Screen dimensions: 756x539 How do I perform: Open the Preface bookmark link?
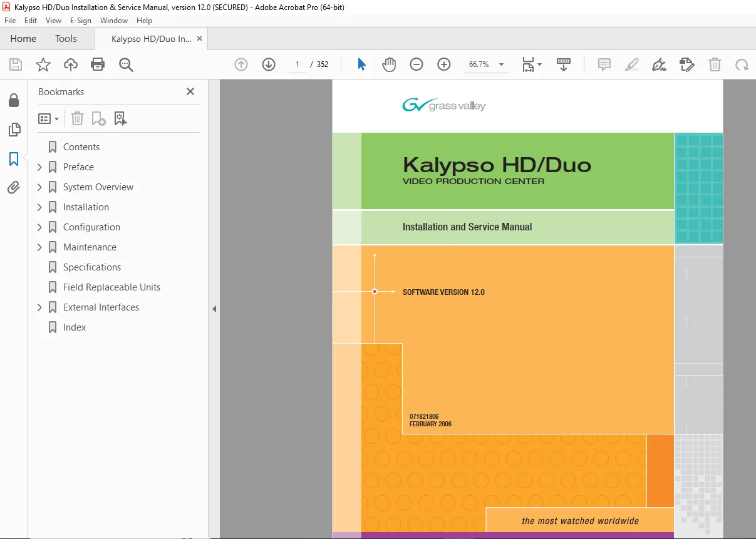tap(78, 167)
